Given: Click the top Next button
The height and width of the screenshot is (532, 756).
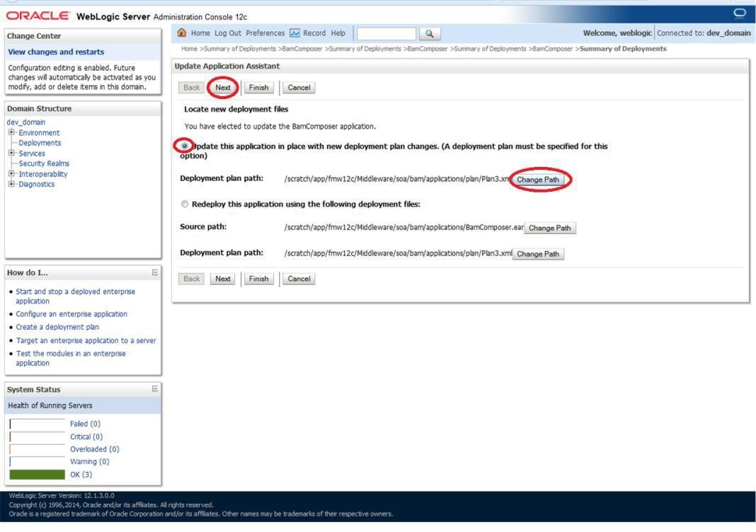Looking at the screenshot, I should tap(223, 88).
